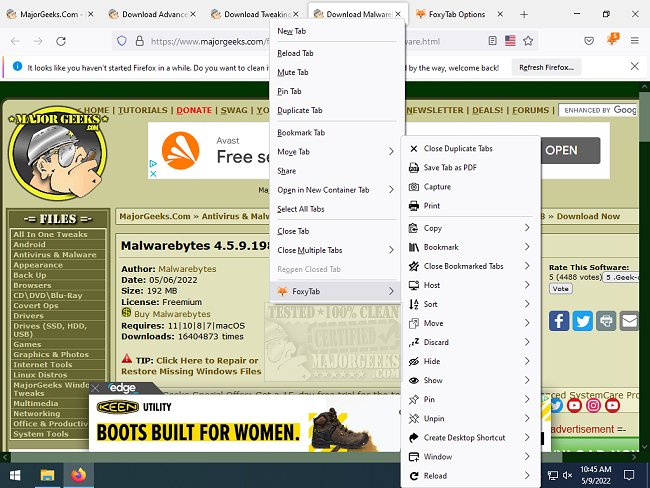Expand the Reload submenu chevron
650x488 pixels.
527,476
